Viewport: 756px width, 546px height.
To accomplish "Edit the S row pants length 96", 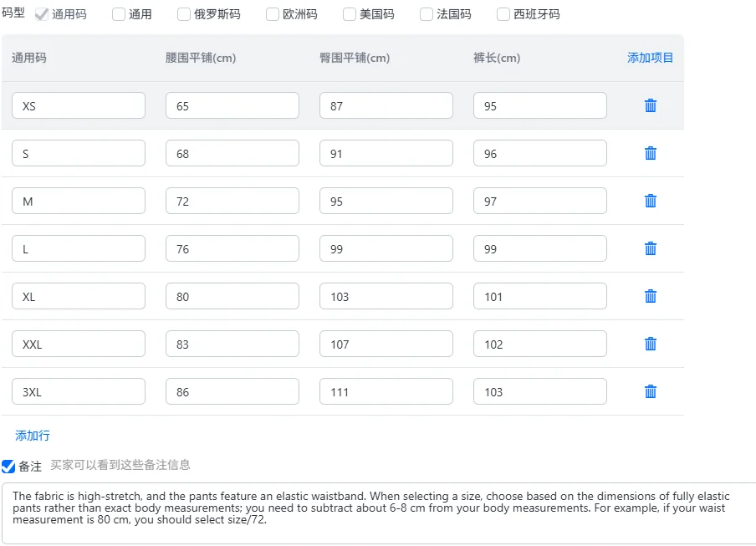I will (x=540, y=153).
